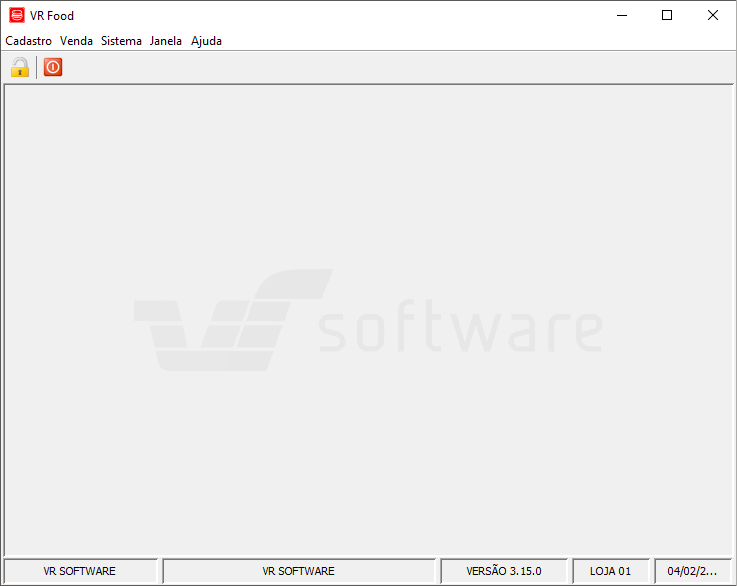Maximize the VR Food window
737x586 pixels.
point(666,16)
